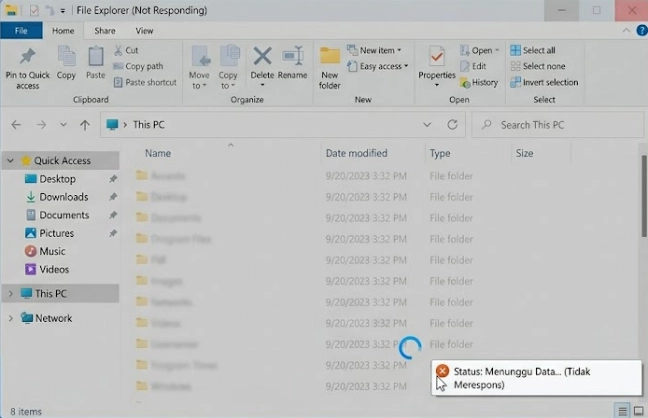This screenshot has height=418, width=648.
Task: Click Invert selection
Action: click(x=544, y=82)
